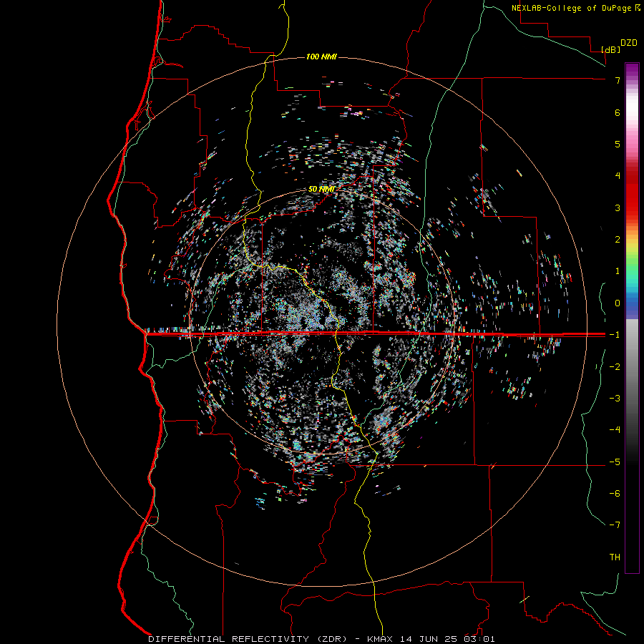Screen dimensions: 644x644
Task: Click the [dB] unit label
Action: tap(610, 49)
